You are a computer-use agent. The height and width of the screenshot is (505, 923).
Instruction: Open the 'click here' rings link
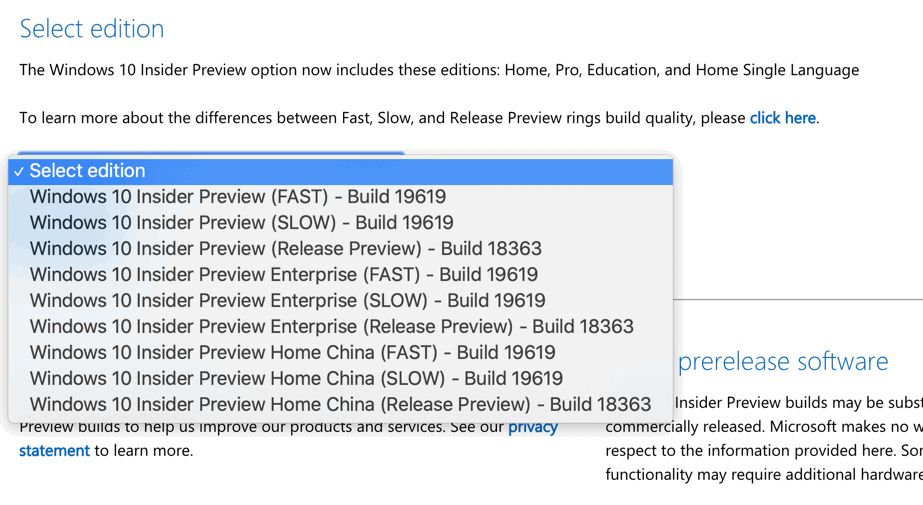coord(782,118)
